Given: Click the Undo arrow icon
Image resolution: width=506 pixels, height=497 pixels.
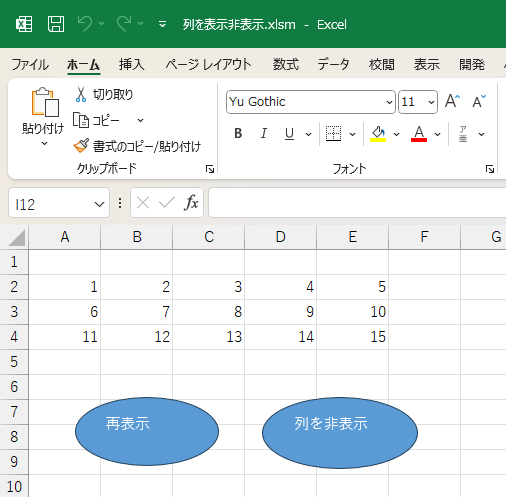Looking at the screenshot, I should 85,24.
